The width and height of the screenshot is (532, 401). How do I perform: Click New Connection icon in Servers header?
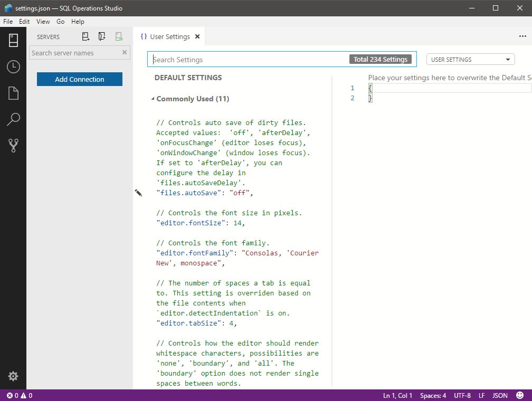(x=86, y=36)
